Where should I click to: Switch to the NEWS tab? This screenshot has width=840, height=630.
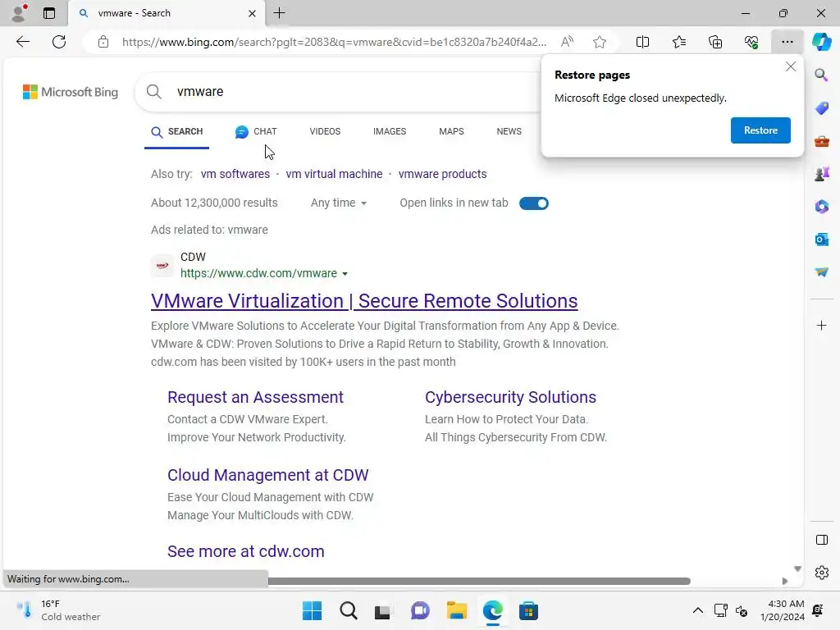(x=509, y=131)
